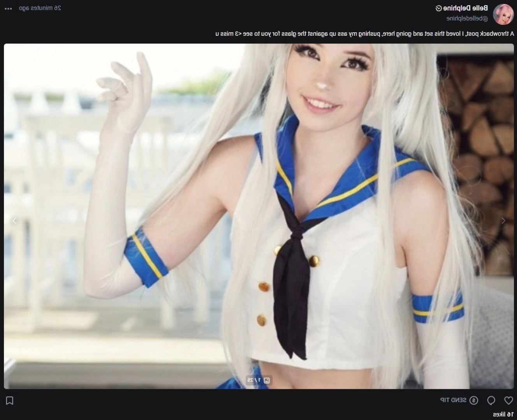Open the main post photo fullscreen
517x420 pixels.
258,216
